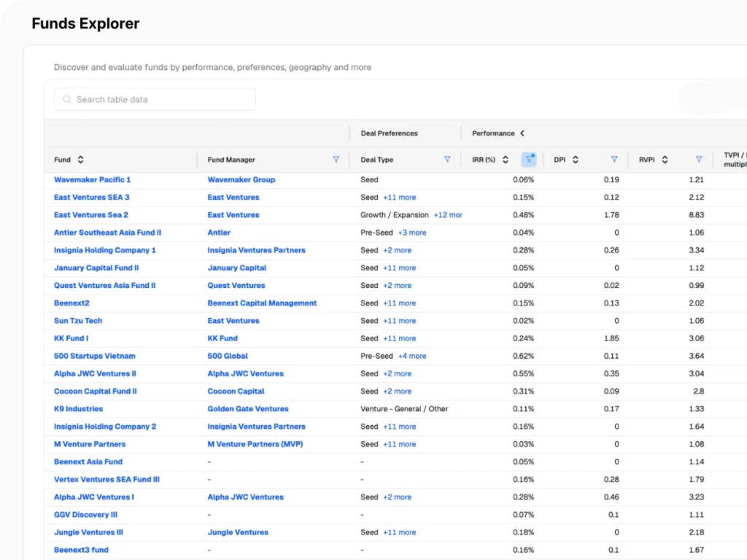
Task: Open Beenext3 fund link
Action: pyautogui.click(x=81, y=550)
